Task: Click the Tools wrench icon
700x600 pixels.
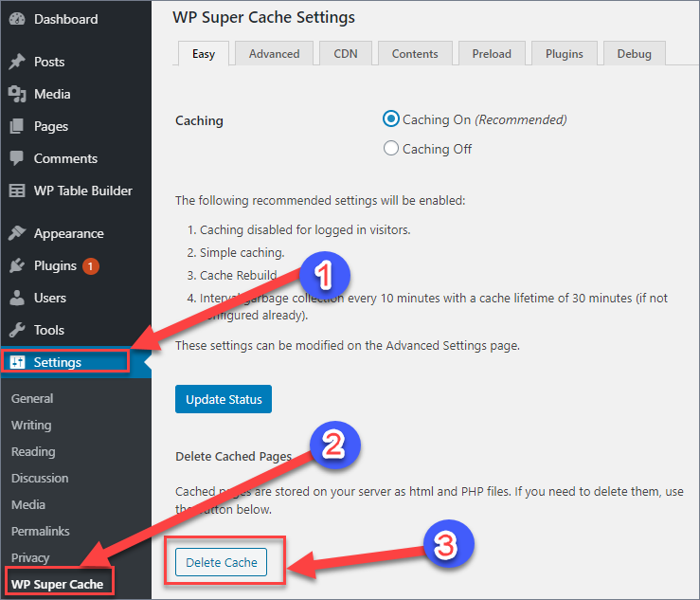Action: pyautogui.click(x=17, y=330)
